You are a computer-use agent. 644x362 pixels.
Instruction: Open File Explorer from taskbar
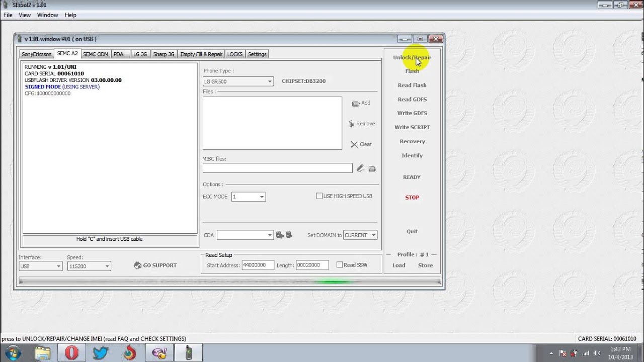[43, 353]
